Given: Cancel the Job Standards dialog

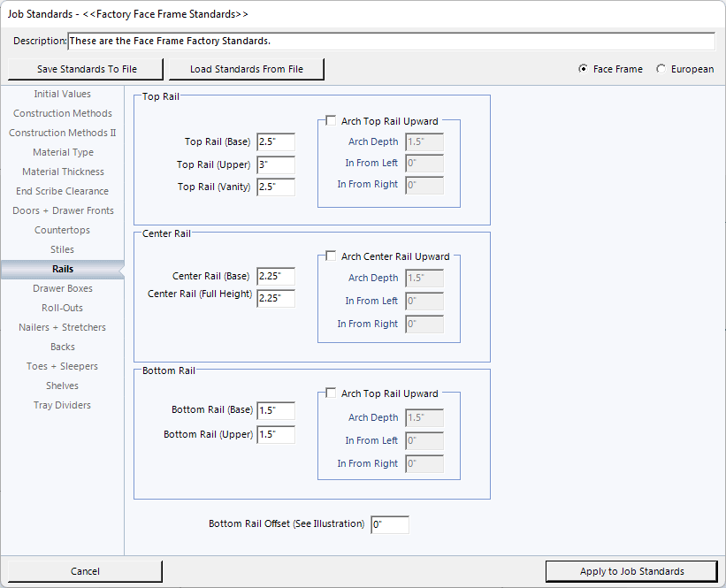Looking at the screenshot, I should (x=85, y=571).
